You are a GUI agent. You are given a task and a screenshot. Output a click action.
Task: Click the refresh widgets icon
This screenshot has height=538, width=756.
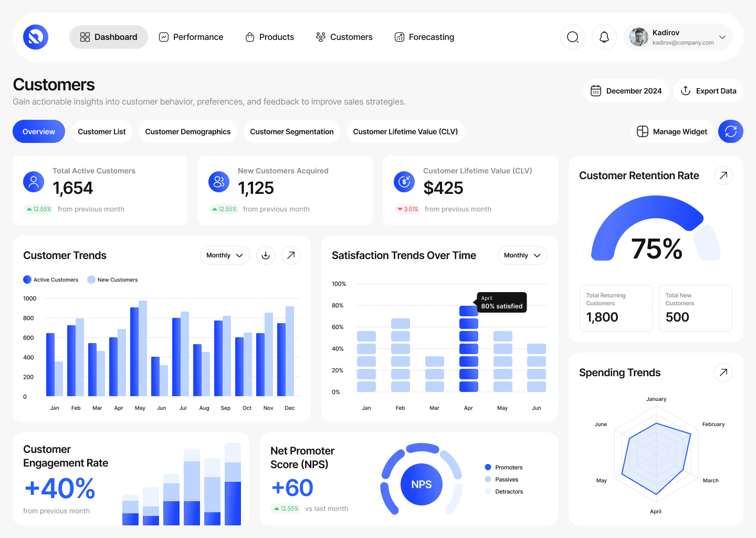click(731, 131)
